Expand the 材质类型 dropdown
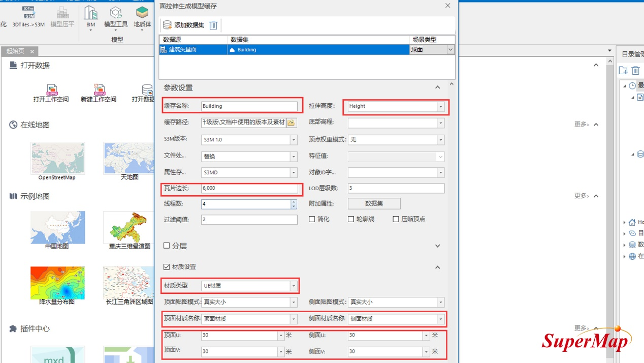 [294, 286]
